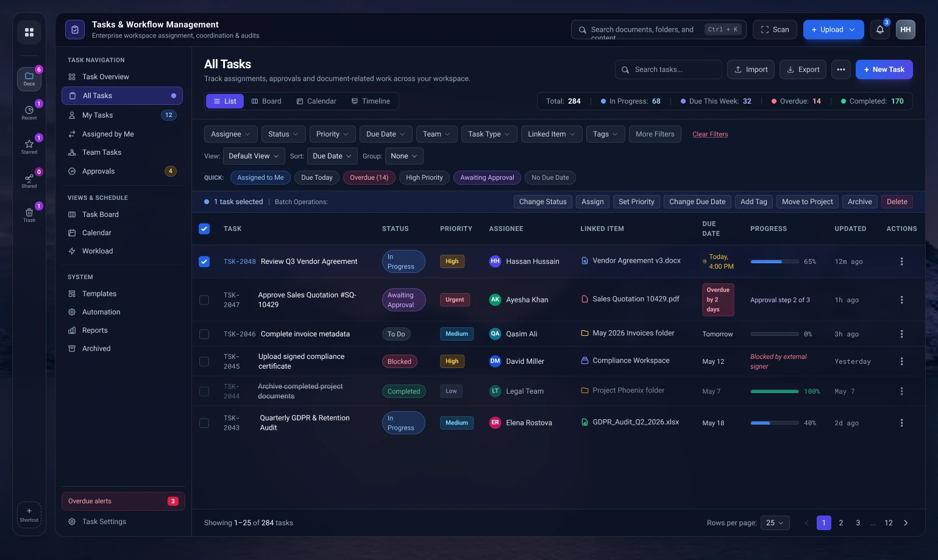Open My Tasks in task navigation
This screenshot has height=560, width=938.
point(122,115)
